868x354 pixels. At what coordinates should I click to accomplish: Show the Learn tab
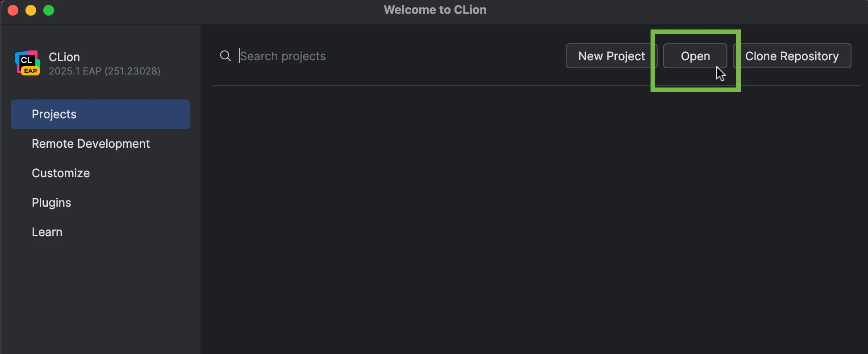(47, 232)
